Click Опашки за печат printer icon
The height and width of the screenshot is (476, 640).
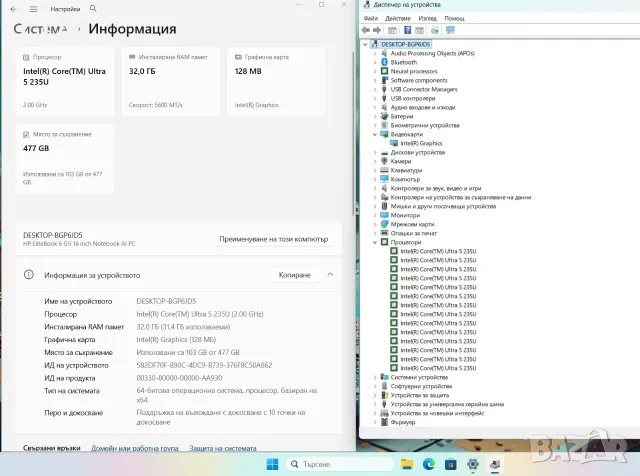point(384,233)
